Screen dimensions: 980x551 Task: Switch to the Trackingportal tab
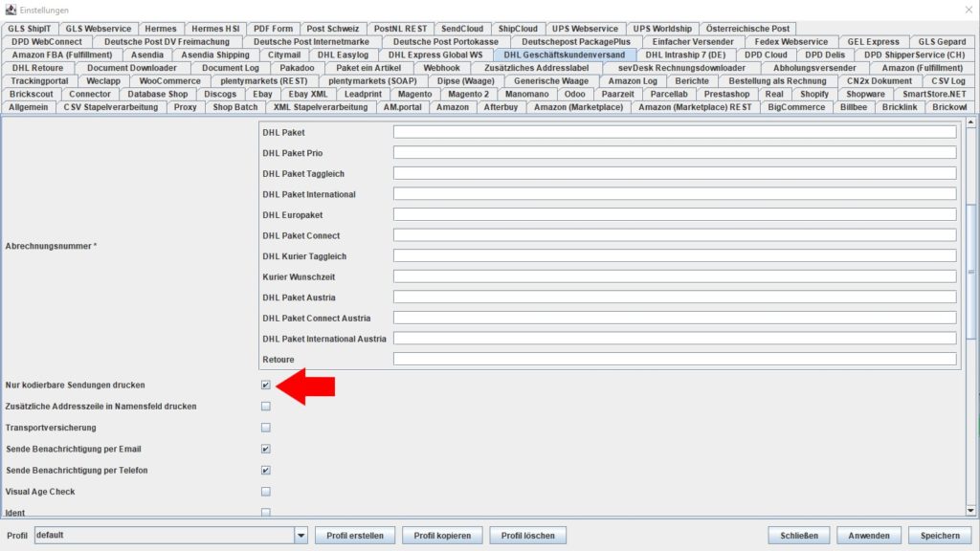[39, 80]
